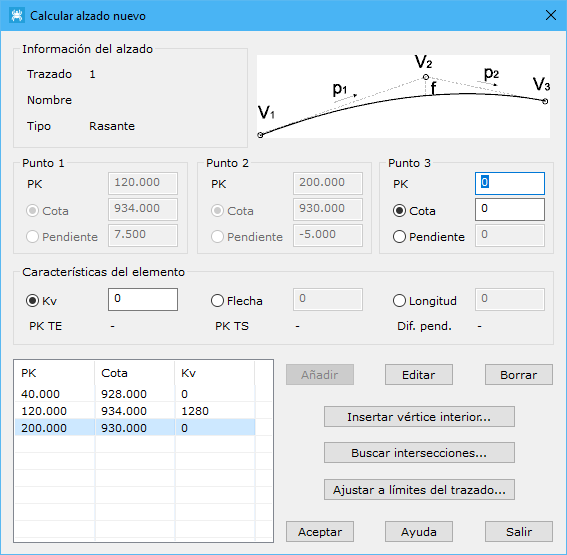The height and width of the screenshot is (555, 567).
Task: Click the application icon in title bar
Action: click(17, 16)
